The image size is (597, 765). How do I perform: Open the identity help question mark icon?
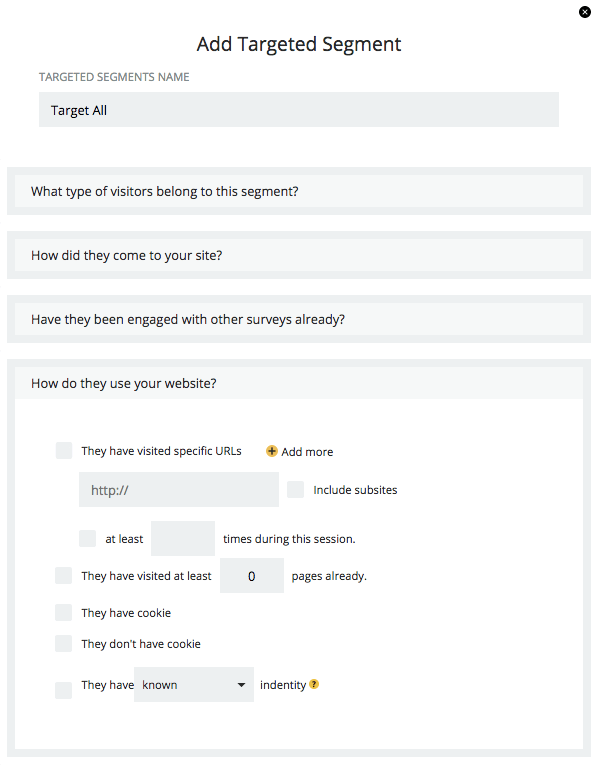pos(314,684)
